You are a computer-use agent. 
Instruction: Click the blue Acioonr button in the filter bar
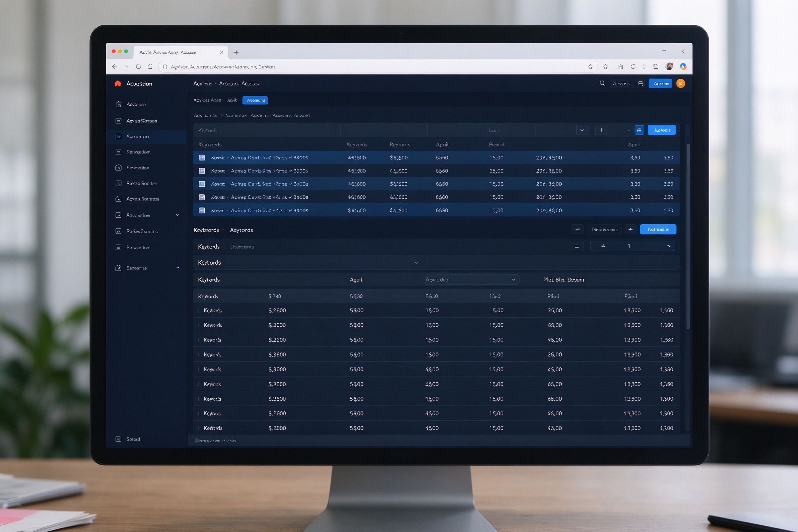(x=661, y=130)
